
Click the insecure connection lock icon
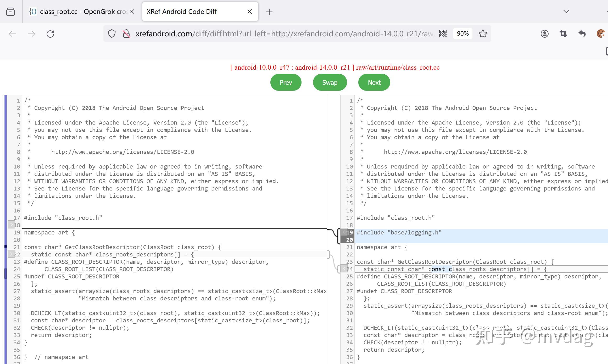tap(126, 34)
